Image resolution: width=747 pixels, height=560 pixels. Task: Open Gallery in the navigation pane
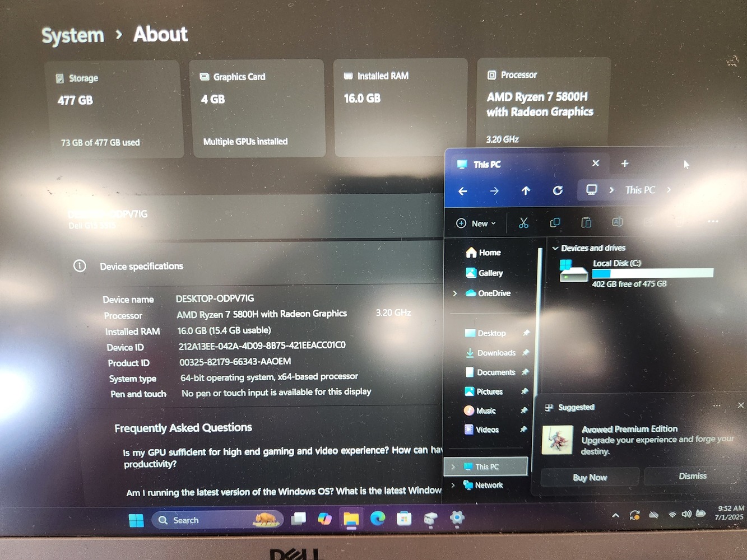(x=484, y=273)
